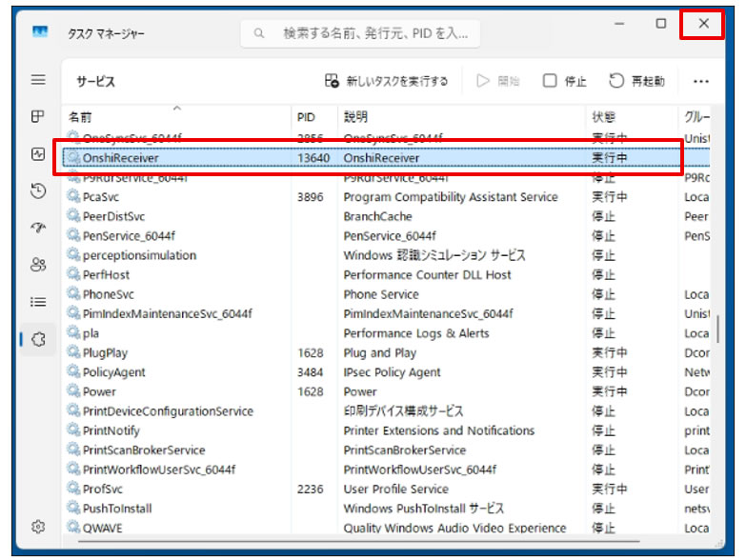Click the horizontal scrollbar at bottom
The width and height of the screenshot is (746, 560).
pos(359,541)
